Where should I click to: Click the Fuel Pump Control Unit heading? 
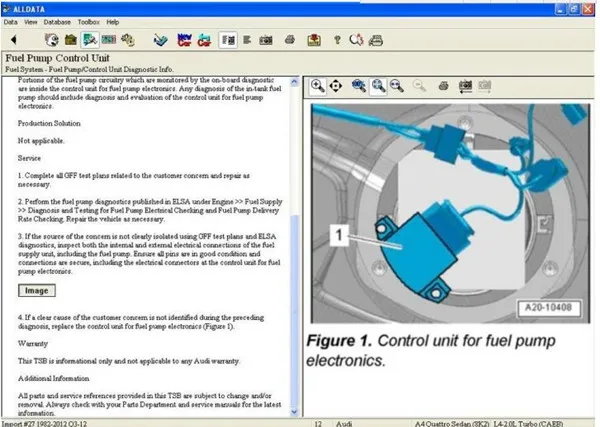click(x=57, y=58)
